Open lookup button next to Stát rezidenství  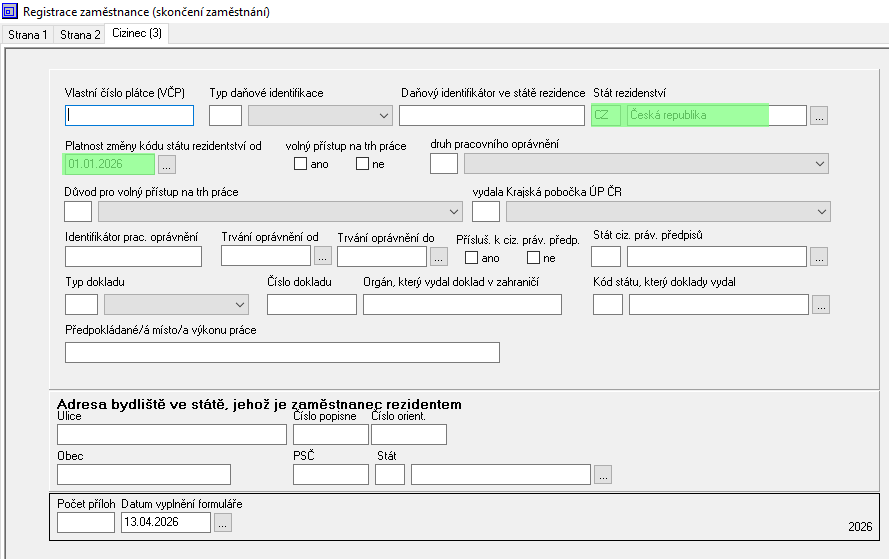[819, 116]
